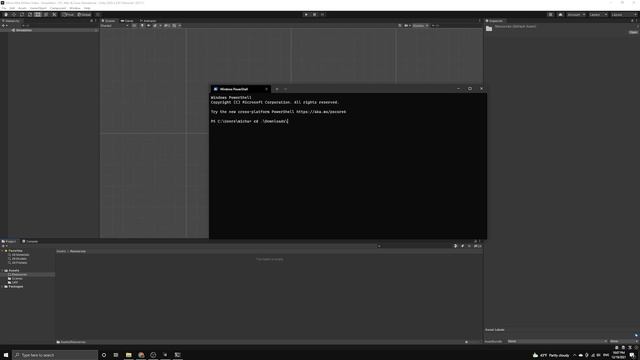This screenshot has height=360, width=640.
Task: Click the Hierarchy create plus button
Action: (4, 26)
